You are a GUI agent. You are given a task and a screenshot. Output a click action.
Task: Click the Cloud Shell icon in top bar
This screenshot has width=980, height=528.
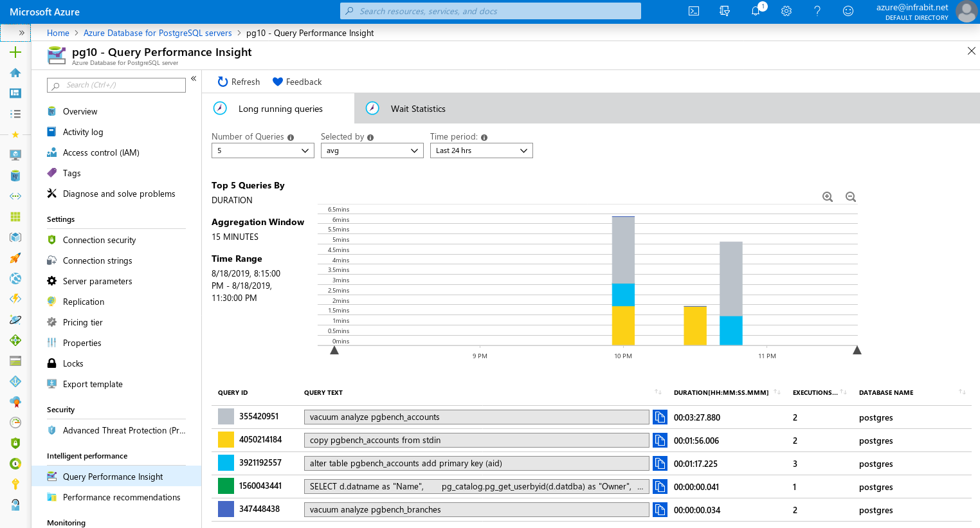(694, 11)
